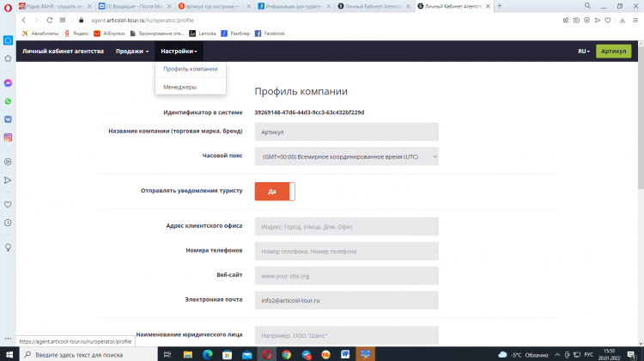Open Windows notification center icon
The height and width of the screenshot is (361, 644).
tap(632, 354)
